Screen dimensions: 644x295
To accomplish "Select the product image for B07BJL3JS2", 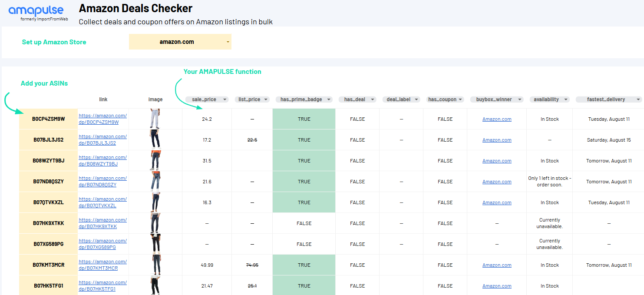I will click(155, 140).
